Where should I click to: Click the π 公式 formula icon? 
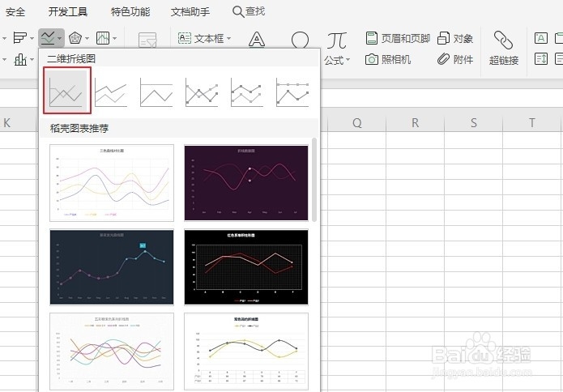pos(336,40)
